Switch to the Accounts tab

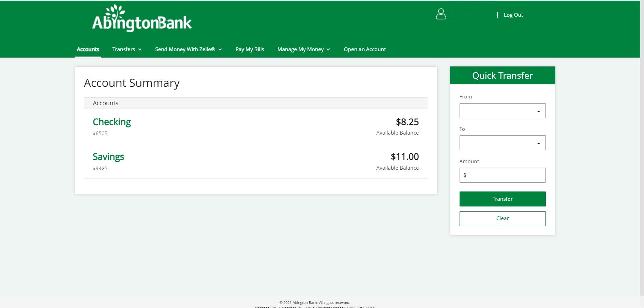[88, 49]
